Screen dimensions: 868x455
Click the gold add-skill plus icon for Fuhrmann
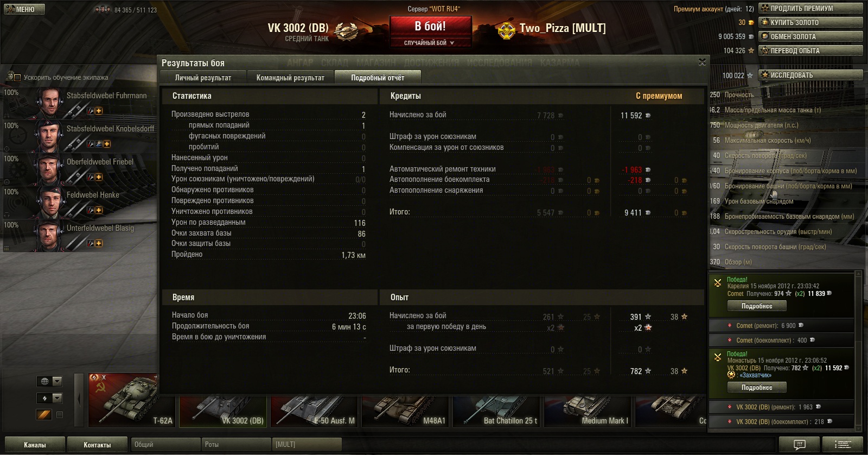point(99,111)
